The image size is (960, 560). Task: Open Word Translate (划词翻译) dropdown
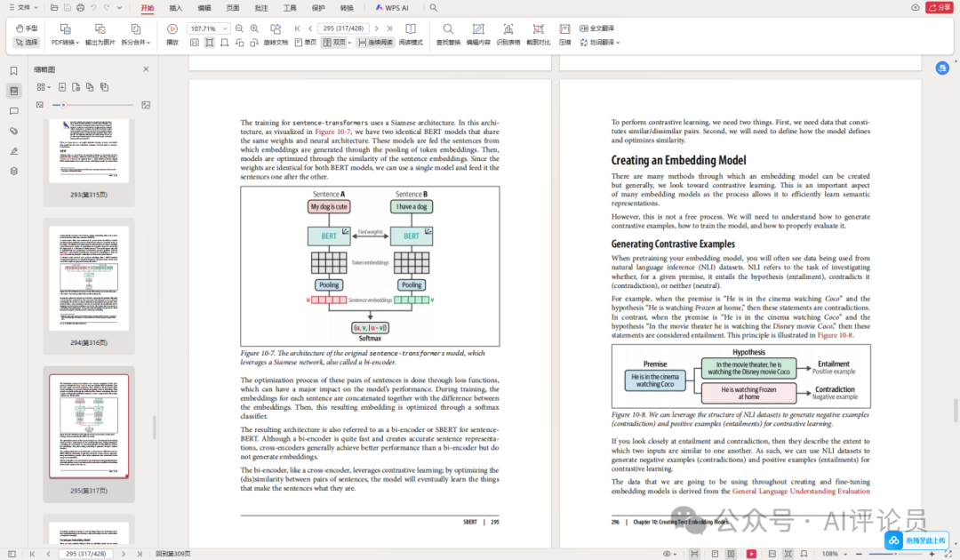[600, 43]
